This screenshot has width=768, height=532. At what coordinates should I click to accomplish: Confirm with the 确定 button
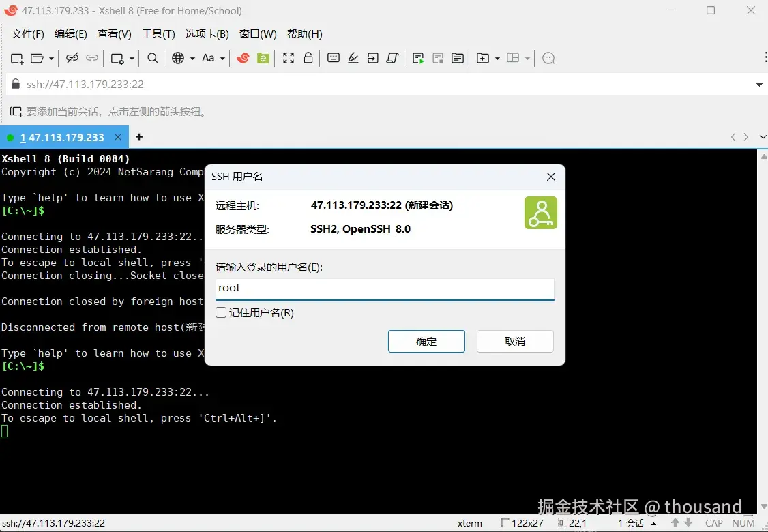click(426, 342)
